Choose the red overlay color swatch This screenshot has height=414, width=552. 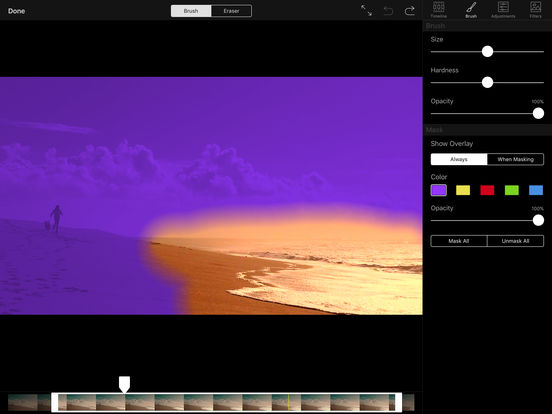click(x=487, y=190)
